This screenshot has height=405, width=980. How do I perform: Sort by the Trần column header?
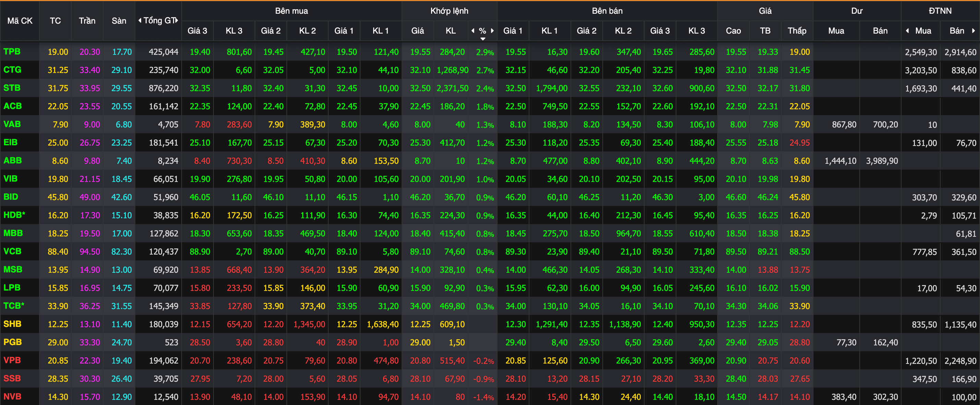[x=87, y=21]
